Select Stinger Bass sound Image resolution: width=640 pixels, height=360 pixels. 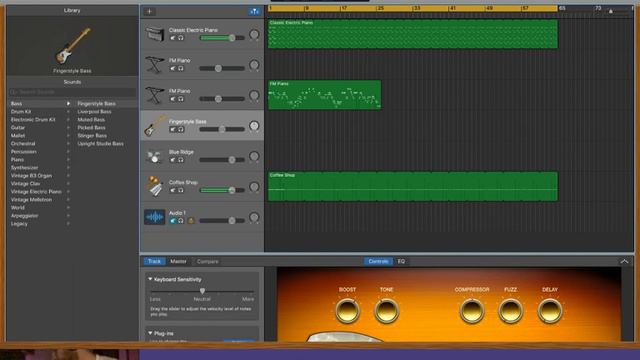point(92,136)
